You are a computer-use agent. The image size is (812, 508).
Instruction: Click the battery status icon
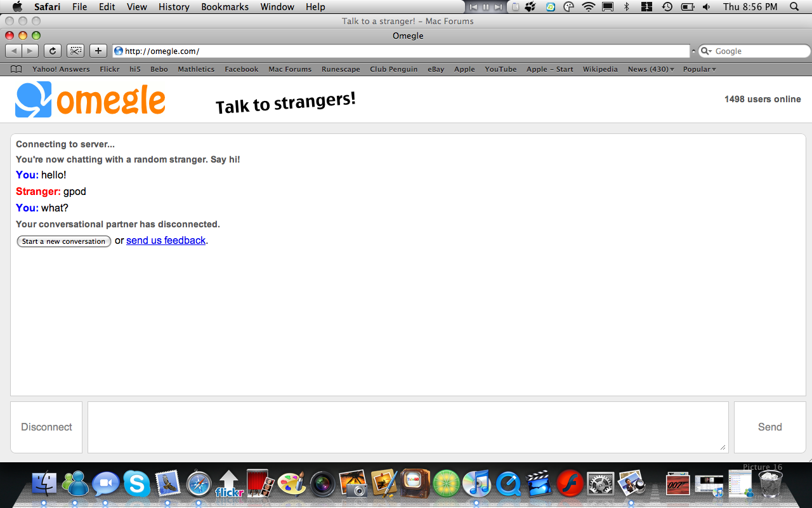[687, 7]
